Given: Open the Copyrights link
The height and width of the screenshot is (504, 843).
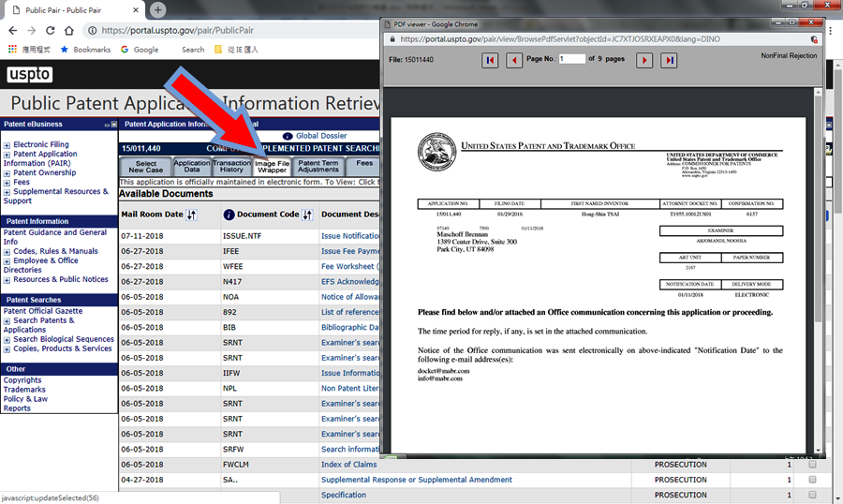Looking at the screenshot, I should tap(22, 380).
